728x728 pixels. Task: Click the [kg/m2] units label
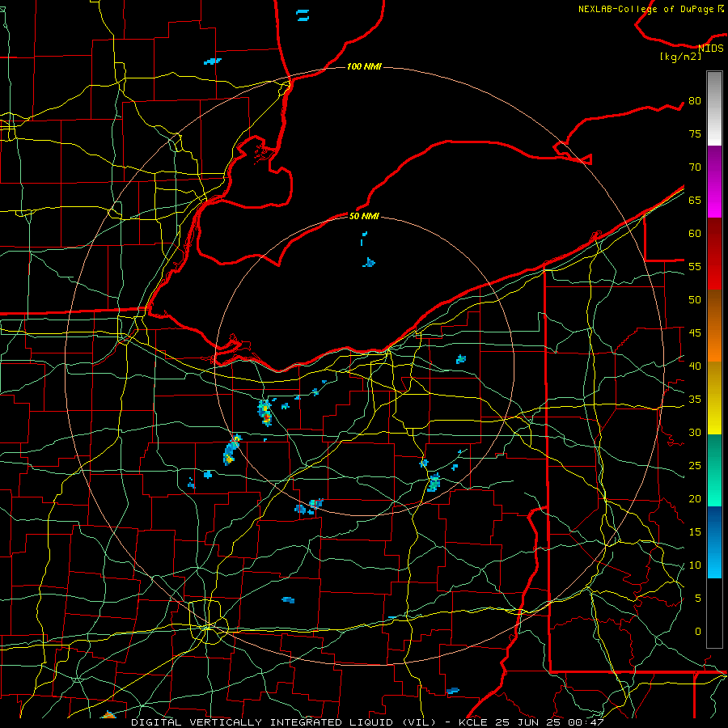click(680, 57)
